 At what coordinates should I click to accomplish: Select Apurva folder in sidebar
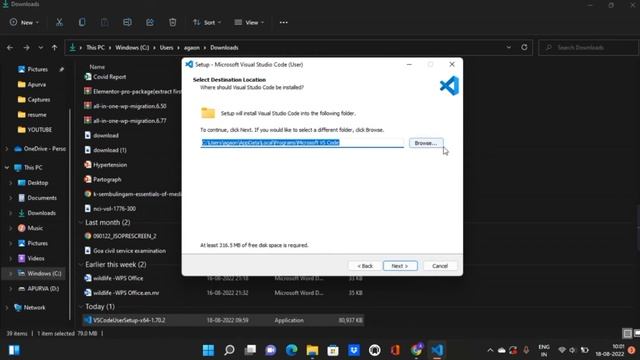[x=36, y=84]
